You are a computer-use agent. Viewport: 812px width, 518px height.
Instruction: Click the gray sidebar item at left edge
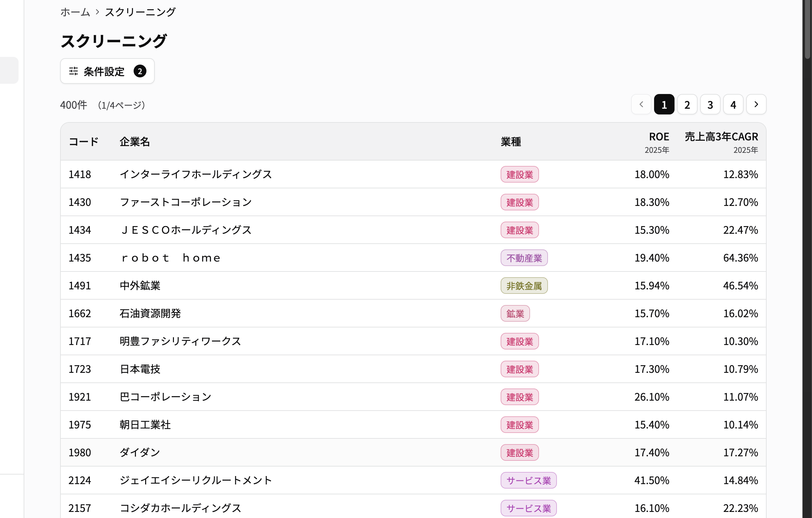9,70
